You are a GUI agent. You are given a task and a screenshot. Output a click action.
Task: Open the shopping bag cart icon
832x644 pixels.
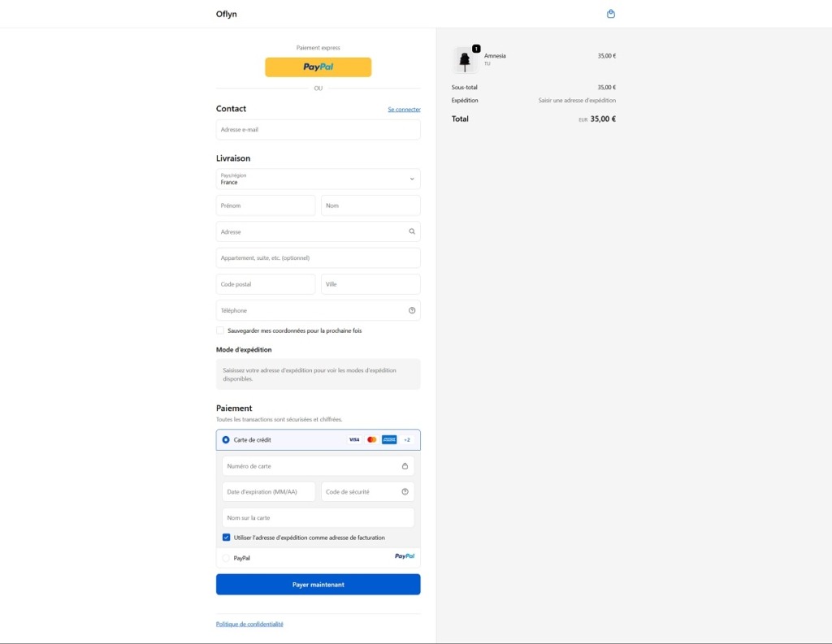pyautogui.click(x=611, y=14)
